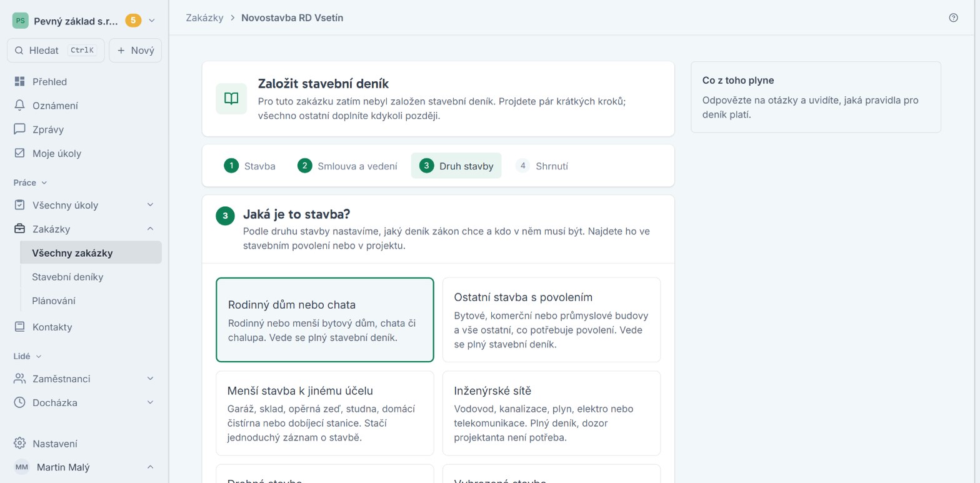Viewport: 980px width, 483px height.
Task: Click the Všechny úkoly clipboard icon
Action: [x=19, y=204]
